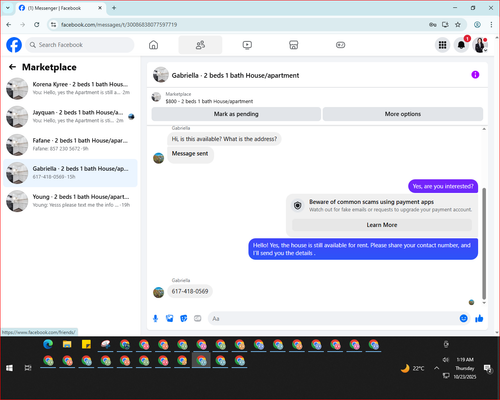Open Fafane conversation
Viewport: 500px width, 400px height.
click(70, 145)
